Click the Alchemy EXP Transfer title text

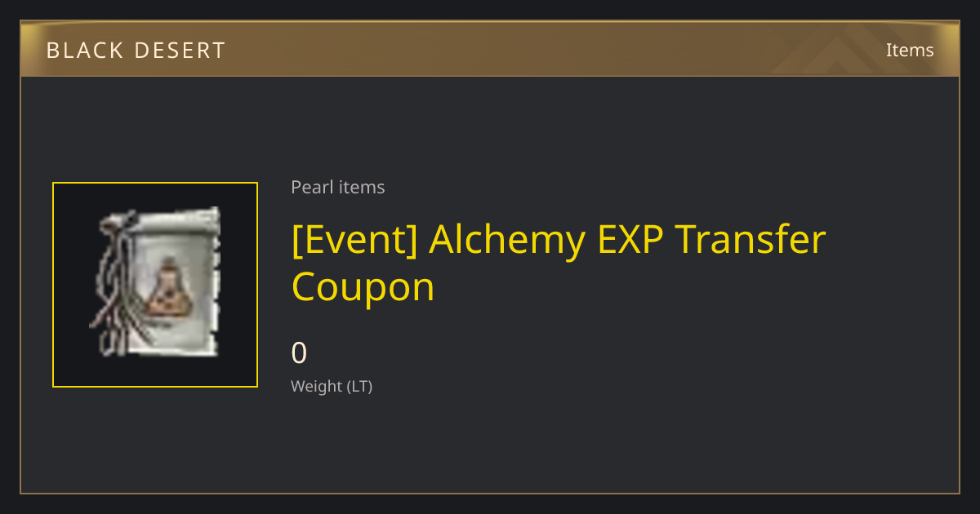(x=627, y=240)
